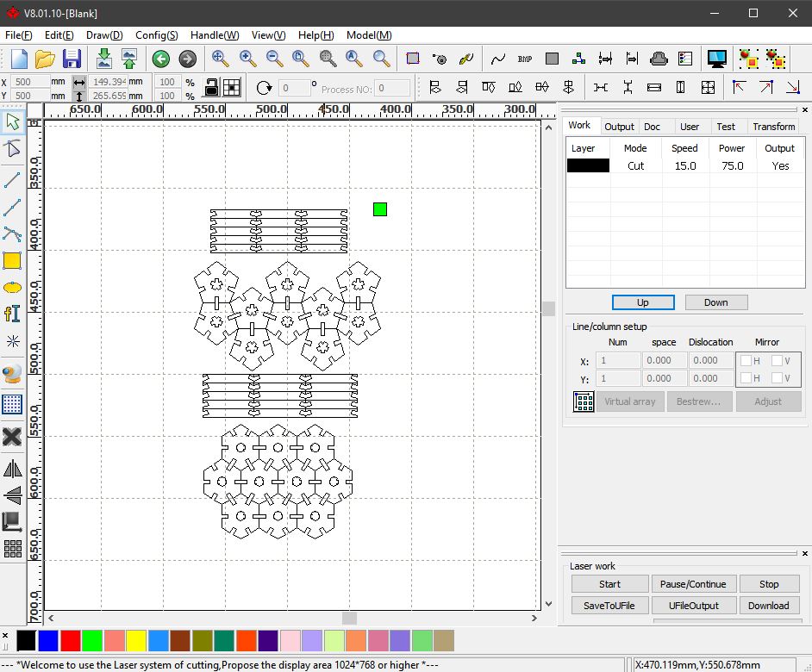The image size is (812, 672).
Task: Toggle the X row H mirror checkbox
Action: click(746, 360)
